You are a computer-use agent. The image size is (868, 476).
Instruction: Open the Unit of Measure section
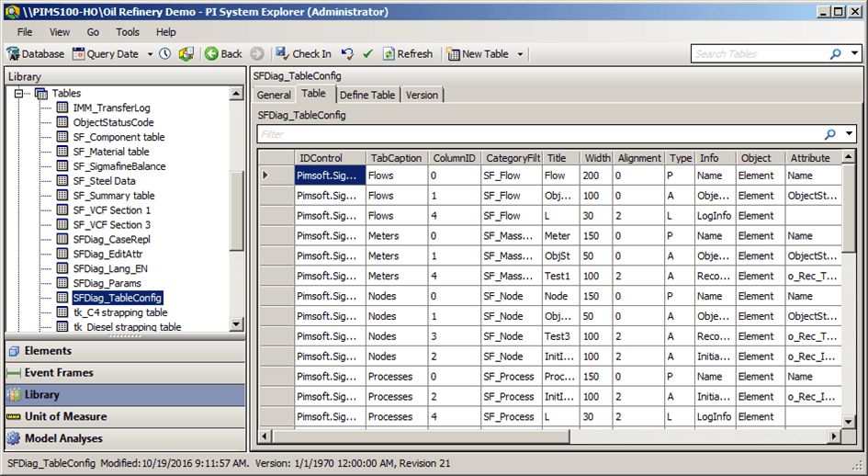(x=125, y=416)
